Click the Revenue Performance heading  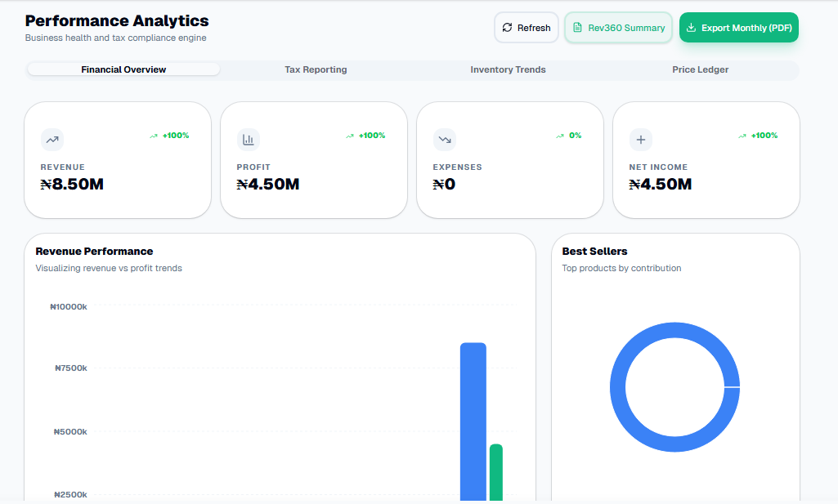[94, 252]
